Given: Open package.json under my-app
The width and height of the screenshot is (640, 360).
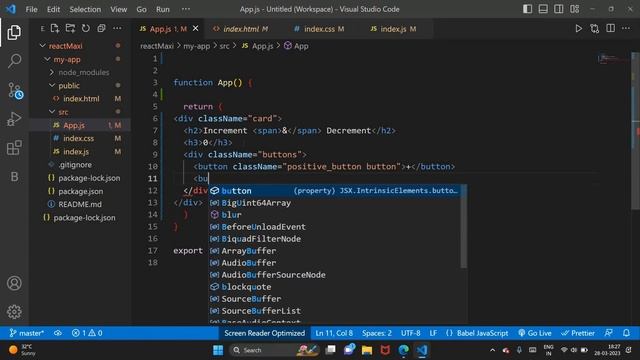Looking at the screenshot, I should tap(80, 191).
